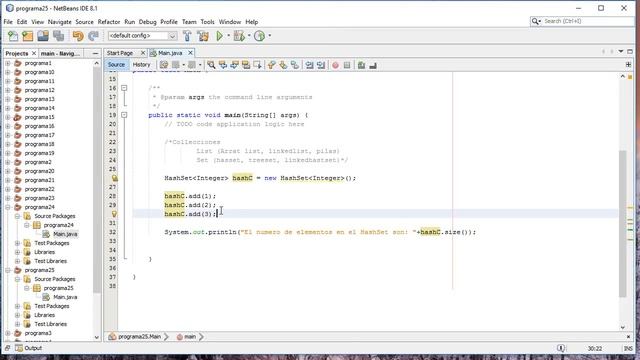Click the Build Project hammer icon
This screenshot has width=640, height=360.
pos(187,36)
